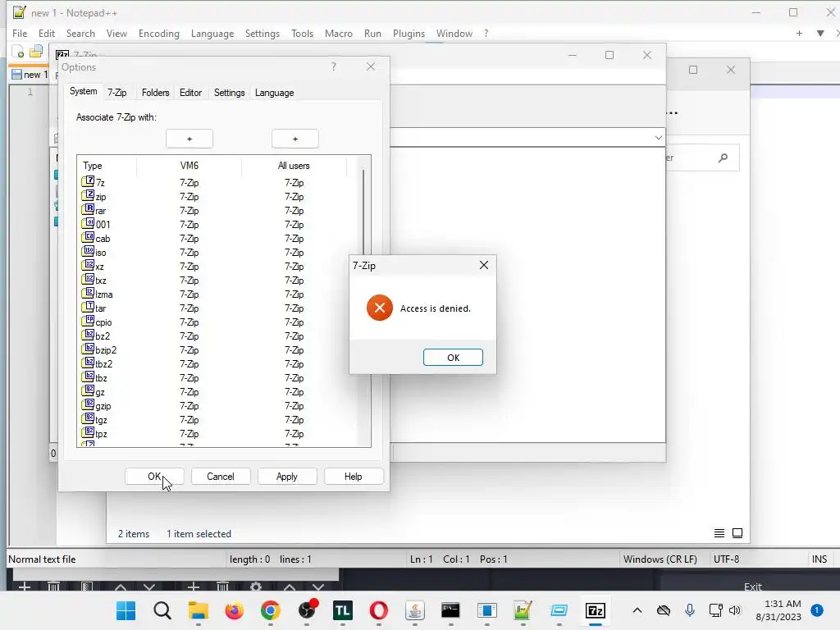Open Firefox from the taskbar
Image resolution: width=840 pixels, height=630 pixels.
(234, 610)
